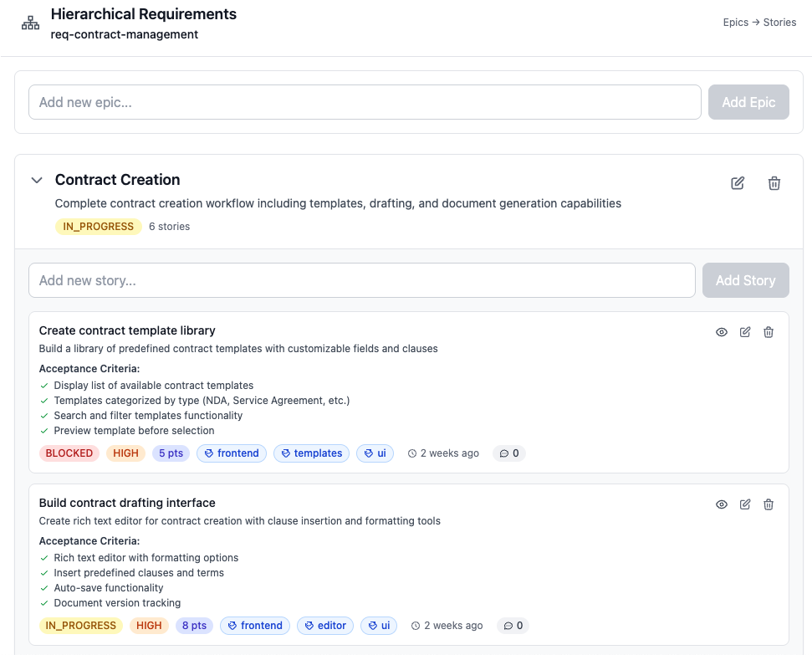The width and height of the screenshot is (812, 655).
Task: Open comments on the drafting interface story
Action: click(x=513, y=625)
